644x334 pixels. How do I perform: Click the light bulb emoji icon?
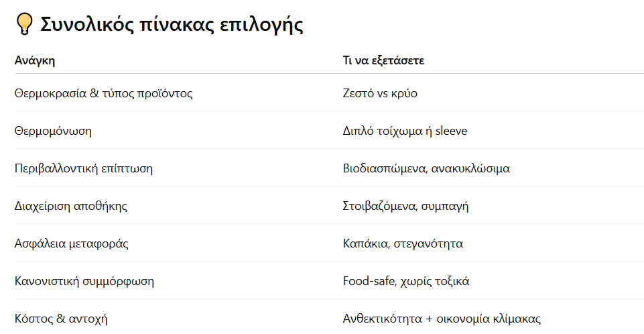24,24
